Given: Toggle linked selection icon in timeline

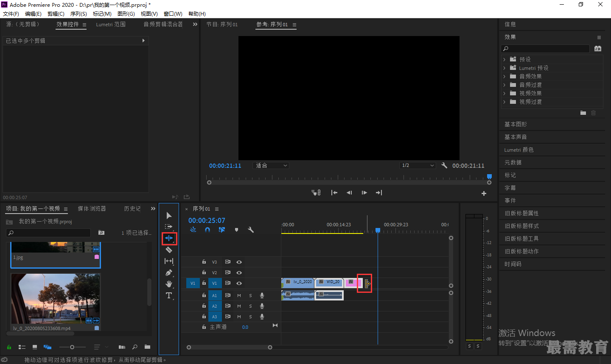Looking at the screenshot, I should 222,230.
